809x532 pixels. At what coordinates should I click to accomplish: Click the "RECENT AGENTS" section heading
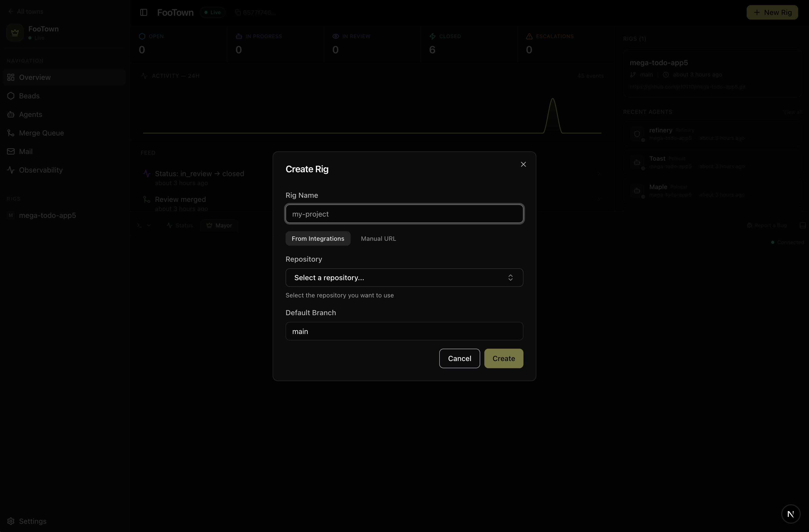pyautogui.click(x=648, y=112)
